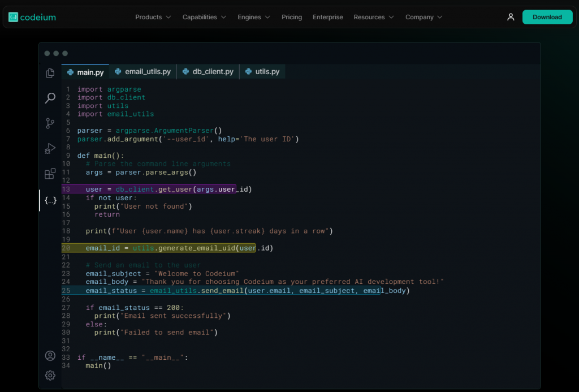The image size is (579, 392).
Task: Click the parser.add_argument line 7
Action: tap(188, 139)
